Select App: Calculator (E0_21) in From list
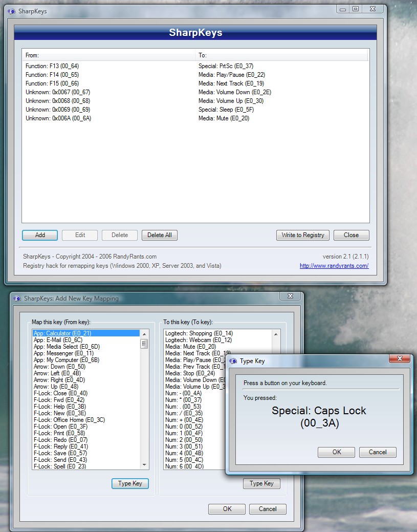417x532 pixels. (86, 333)
